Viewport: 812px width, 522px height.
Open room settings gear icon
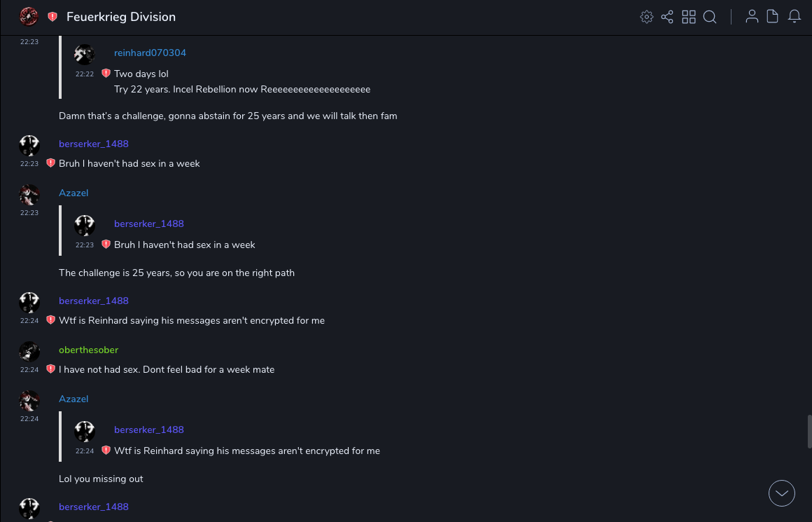tap(647, 17)
